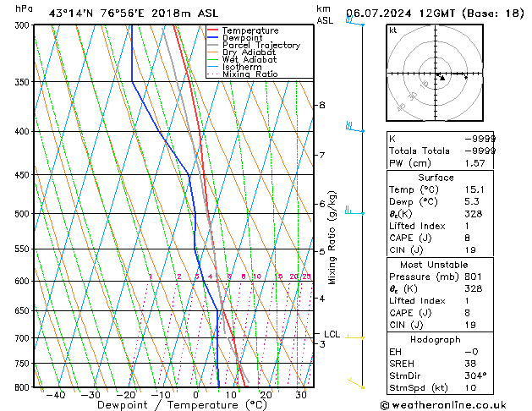Image resolution: width=532 pixels, height=411 pixels.
Task: Click the 300 hPa pressure axis label
Action: coord(24,25)
